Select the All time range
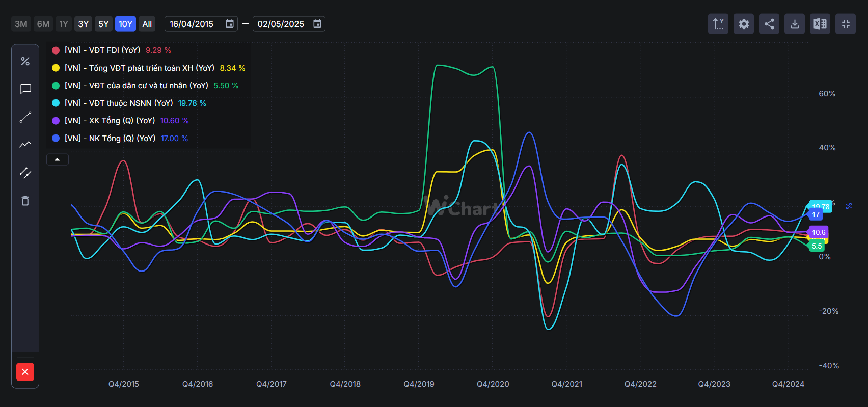Viewport: 868px width, 407px height. click(x=147, y=24)
